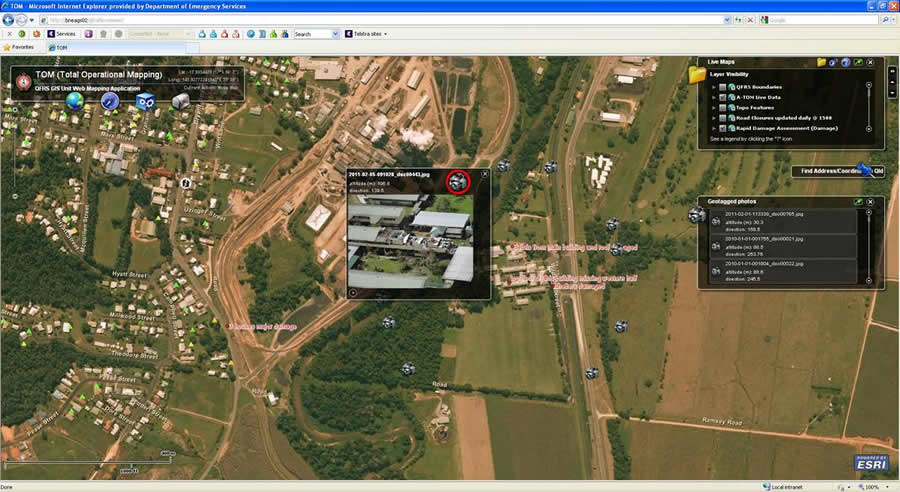The height and width of the screenshot is (492, 900).
Task: Toggle Topo Features layer checkbox
Action: pos(723,108)
